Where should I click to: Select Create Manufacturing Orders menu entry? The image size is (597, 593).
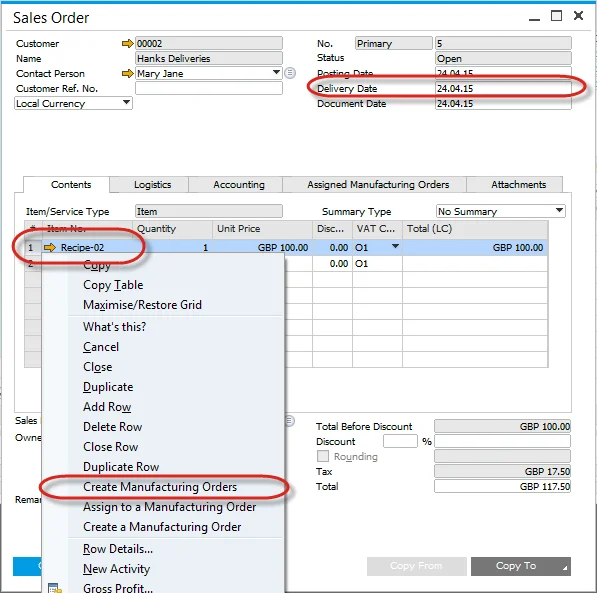160,486
